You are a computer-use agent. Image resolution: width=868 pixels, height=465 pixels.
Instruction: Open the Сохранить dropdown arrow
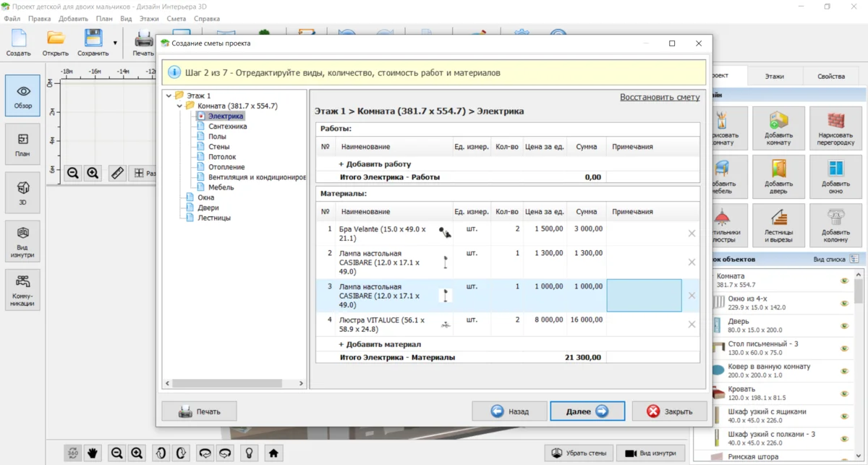pos(115,43)
